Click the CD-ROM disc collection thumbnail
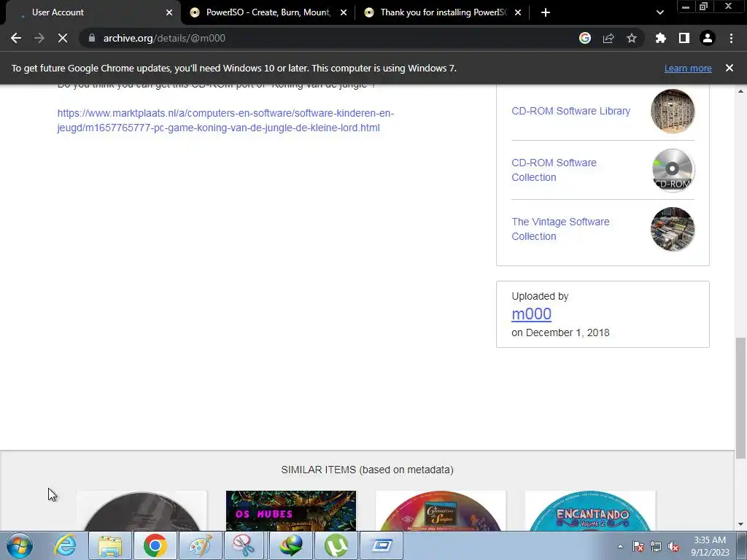 [673, 170]
